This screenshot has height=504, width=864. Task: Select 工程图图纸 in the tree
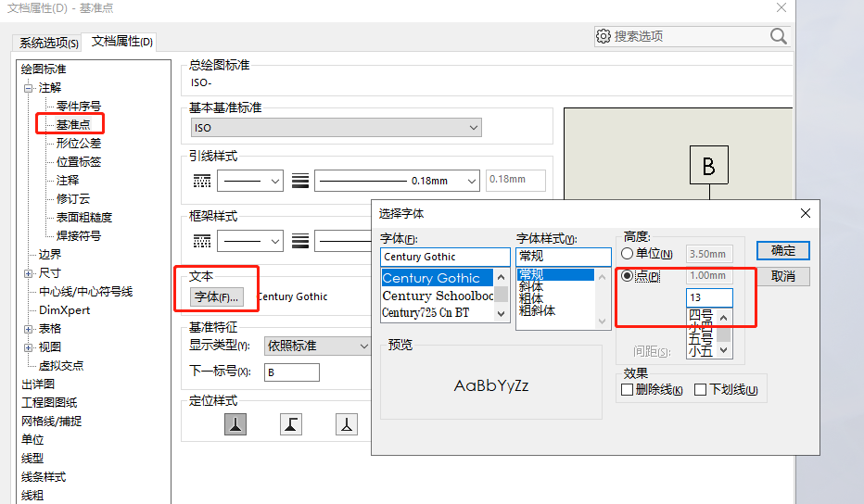coord(49,403)
